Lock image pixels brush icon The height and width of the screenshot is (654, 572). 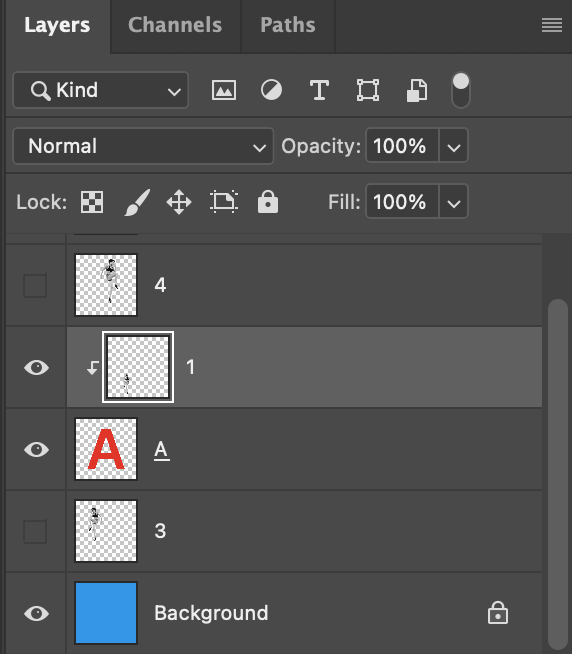pyautogui.click(x=137, y=202)
